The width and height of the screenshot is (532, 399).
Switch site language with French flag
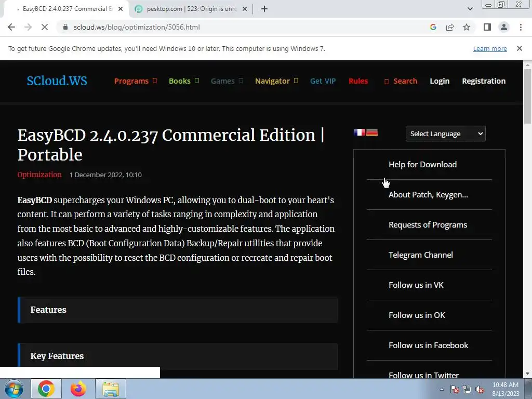360,132
